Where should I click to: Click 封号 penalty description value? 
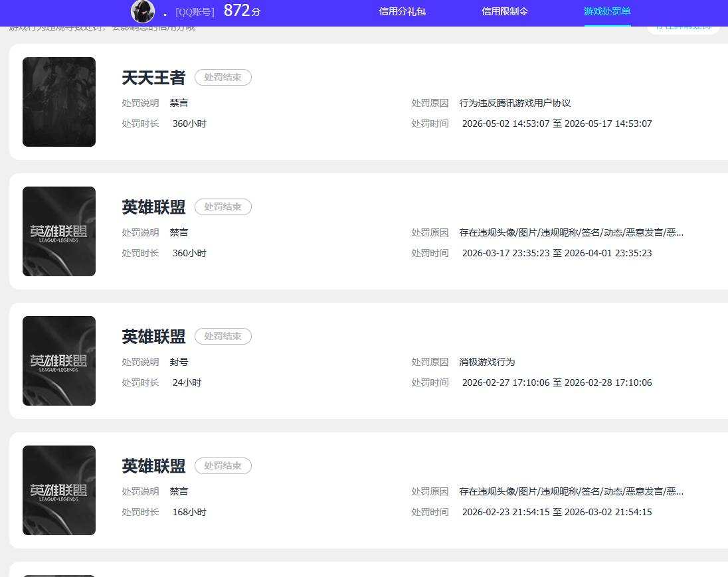[x=179, y=362]
